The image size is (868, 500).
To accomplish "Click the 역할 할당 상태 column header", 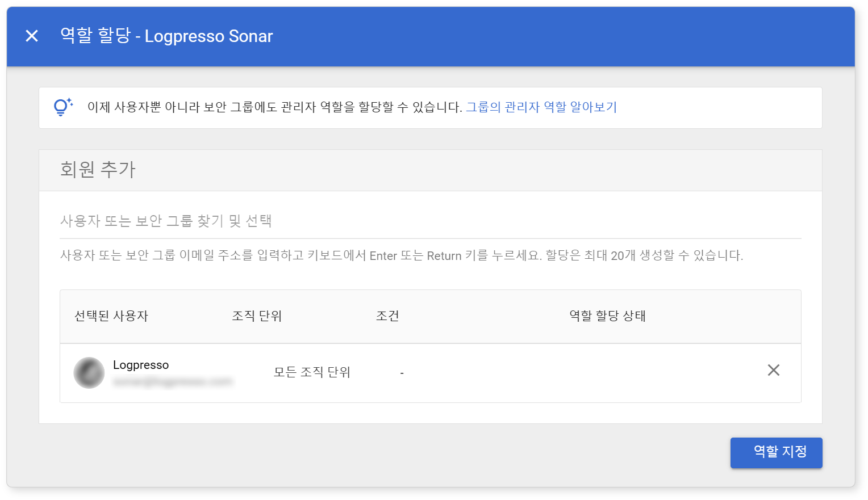I will point(608,316).
